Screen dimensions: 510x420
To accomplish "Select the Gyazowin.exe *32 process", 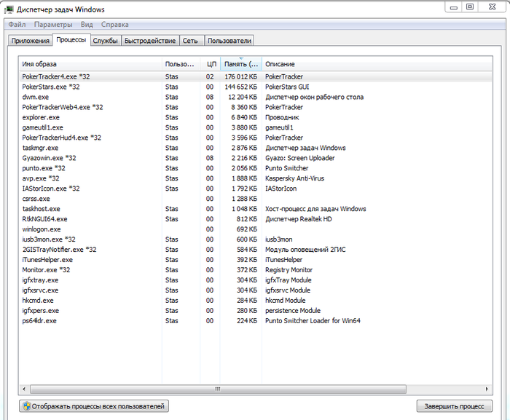I will (x=255, y=158).
